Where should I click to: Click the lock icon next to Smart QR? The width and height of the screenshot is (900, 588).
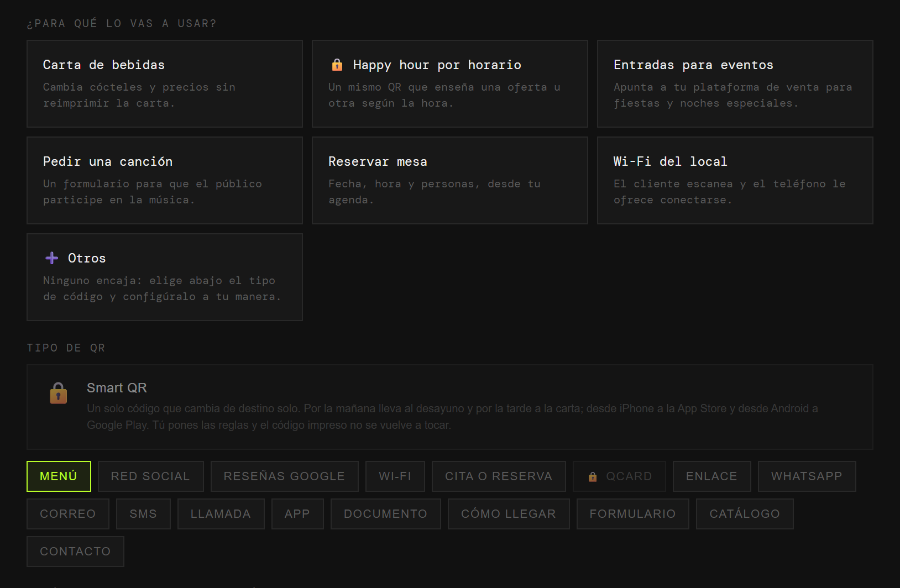click(59, 393)
